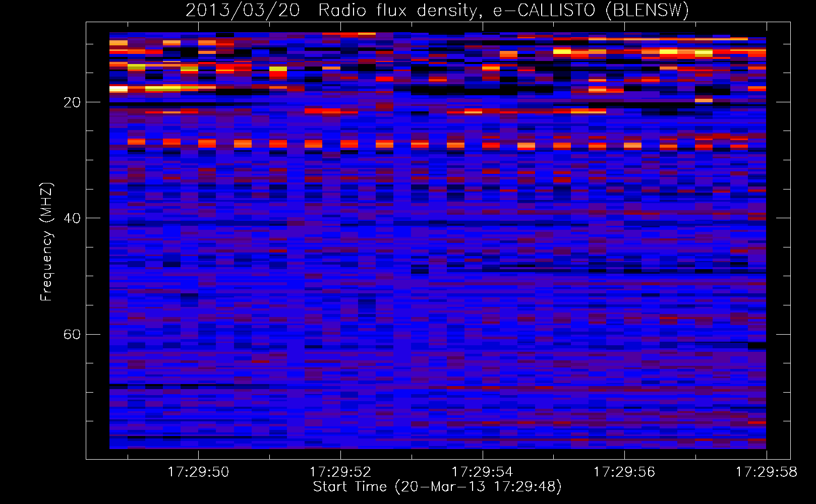
Task: Select the 'Frequency (MHZ)' axis label
Action: click(46, 242)
